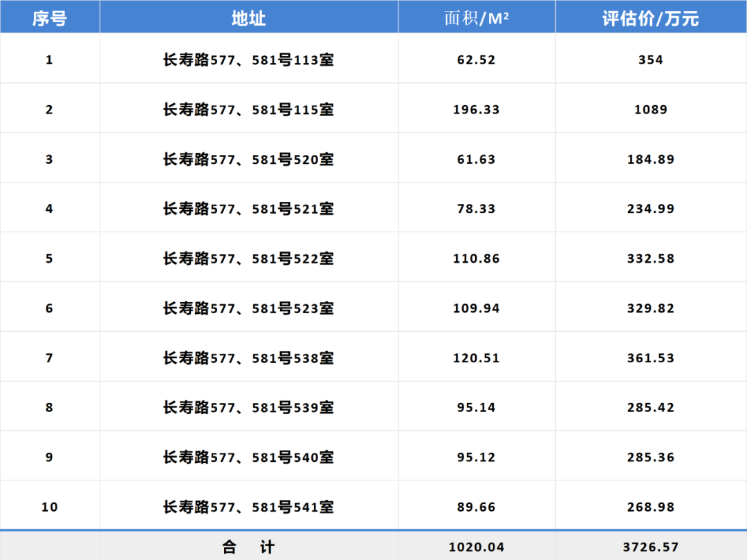This screenshot has height=560, width=747.
Task: Select address cell 长寿路577、581号521室
Action: point(249,209)
